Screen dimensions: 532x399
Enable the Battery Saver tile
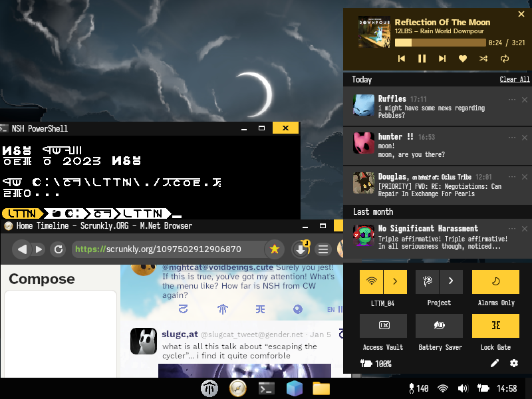click(x=439, y=326)
